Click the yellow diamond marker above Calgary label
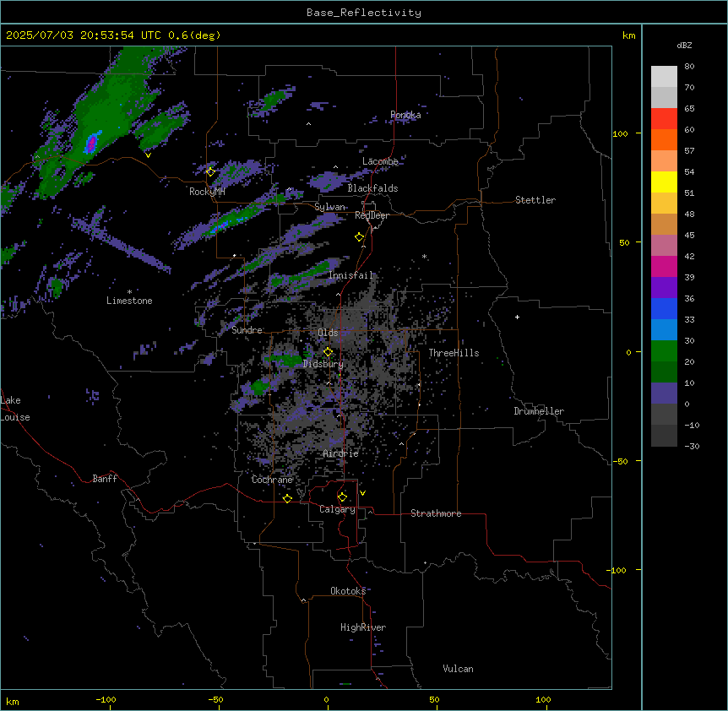The width and height of the screenshot is (728, 711). pyautogui.click(x=342, y=497)
